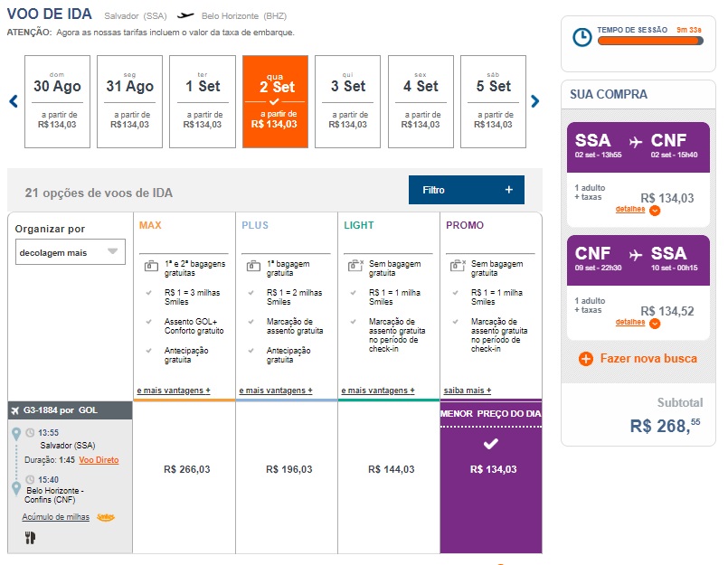The image size is (728, 565).
Task: Expand the Filtro panel
Action: pos(466,190)
